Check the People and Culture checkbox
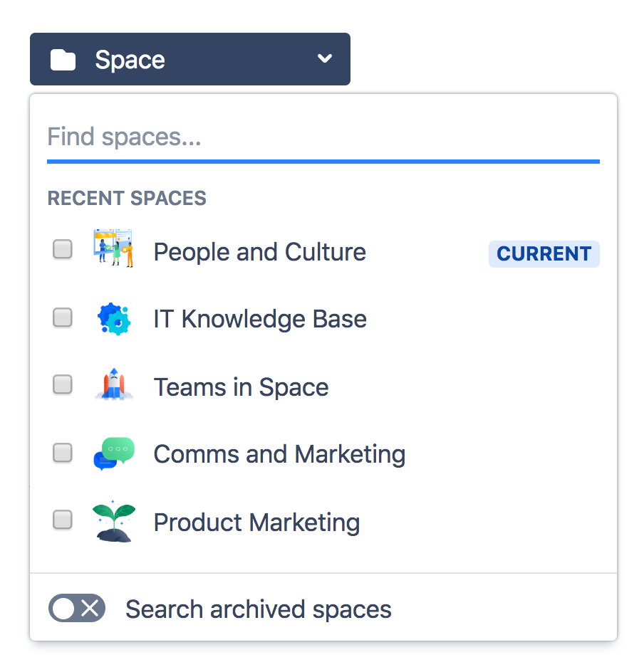 coord(63,250)
